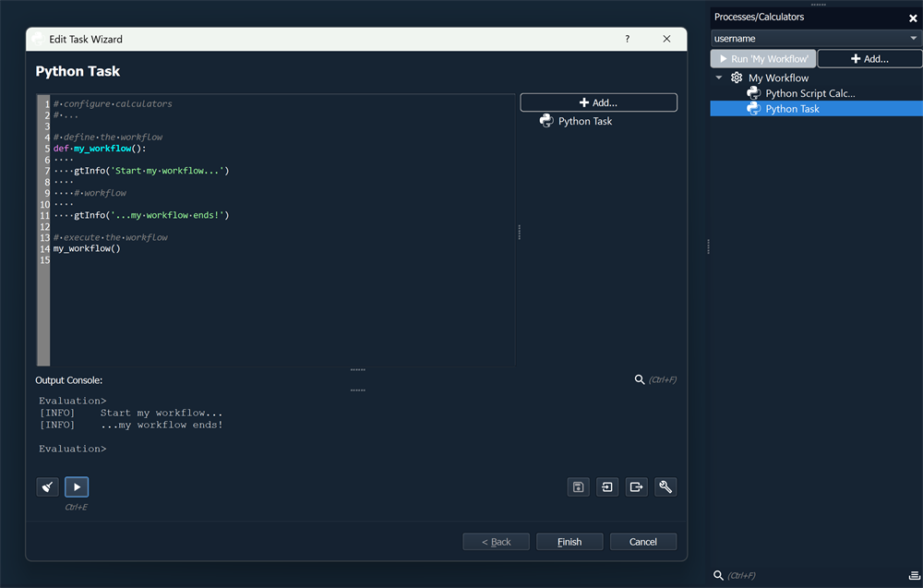The height and width of the screenshot is (588, 923).
Task: Select Python Script Calc tree item
Action: pos(810,93)
